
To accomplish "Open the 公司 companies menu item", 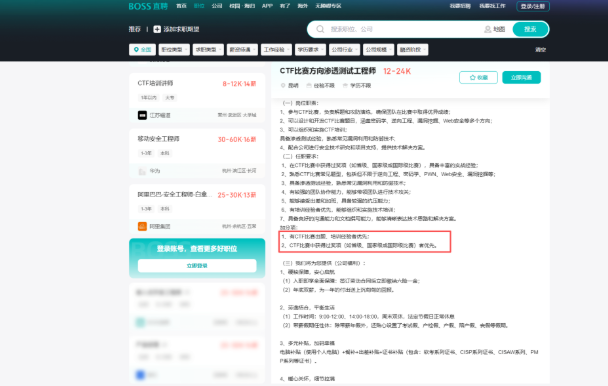I will [x=217, y=6].
